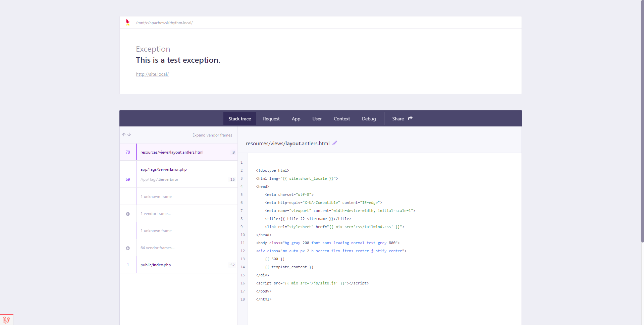644x325 pixels.
Task: Click the Ignition flame logo icon
Action: pyautogui.click(x=128, y=22)
